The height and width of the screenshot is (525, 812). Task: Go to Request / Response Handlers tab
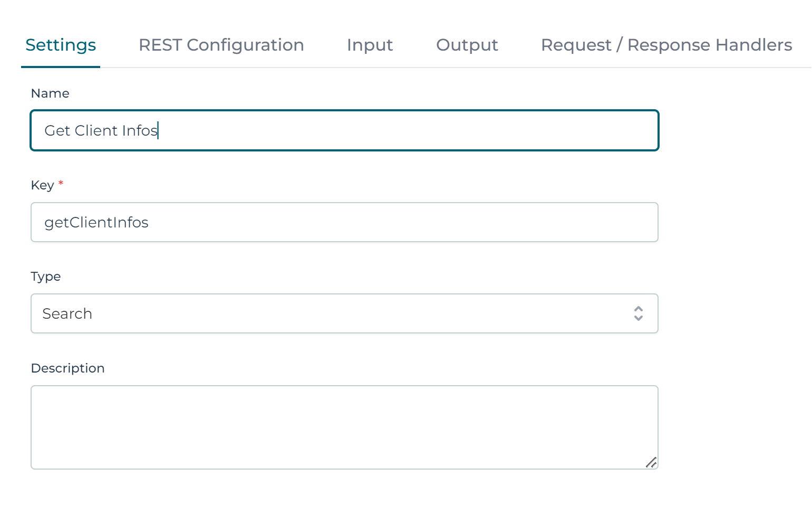click(666, 45)
